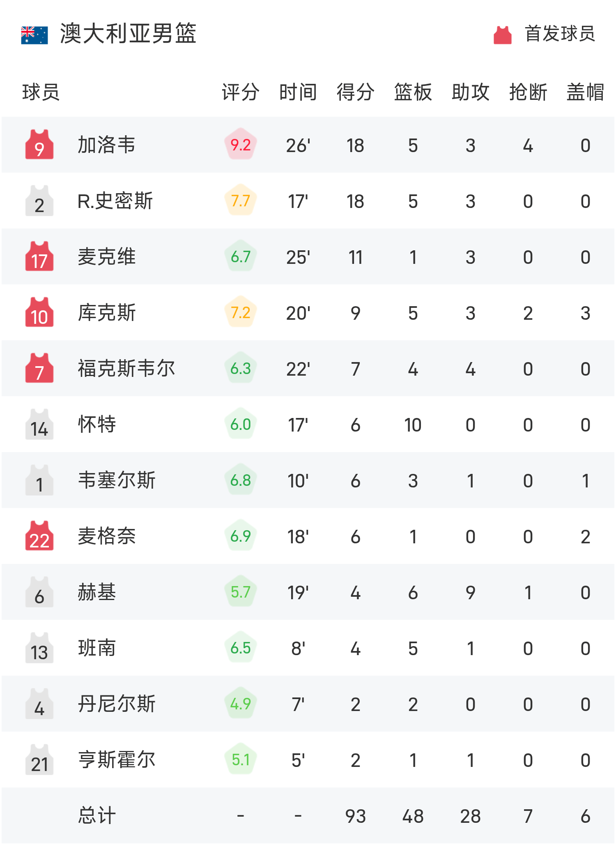Tap the 9.2 rating badge
Image resolution: width=616 pixels, height=845 pixels.
tap(241, 145)
